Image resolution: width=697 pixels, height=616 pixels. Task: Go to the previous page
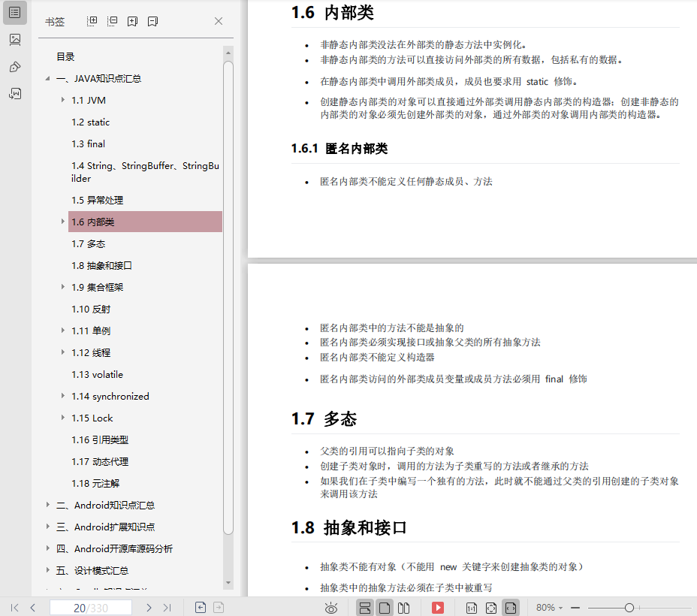32,607
